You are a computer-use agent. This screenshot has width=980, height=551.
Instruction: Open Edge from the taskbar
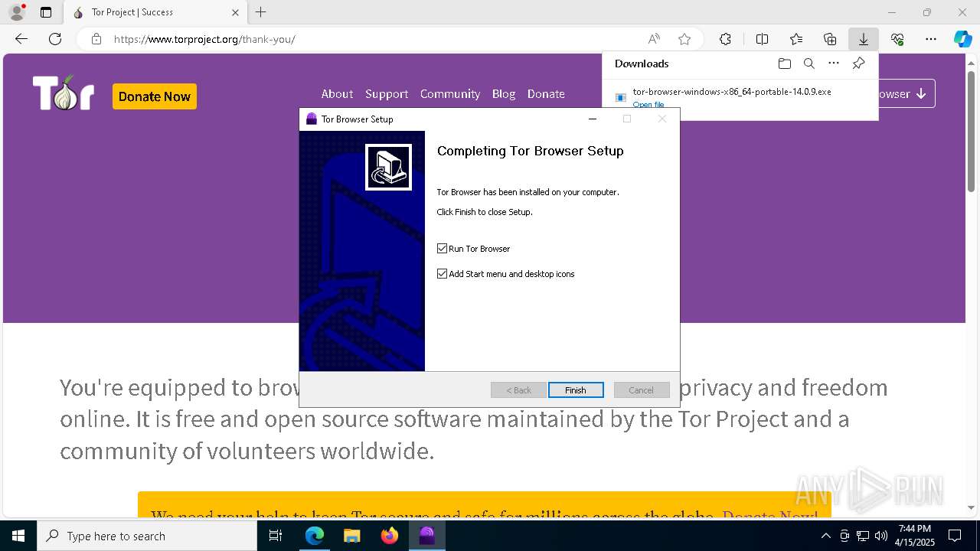pos(315,536)
